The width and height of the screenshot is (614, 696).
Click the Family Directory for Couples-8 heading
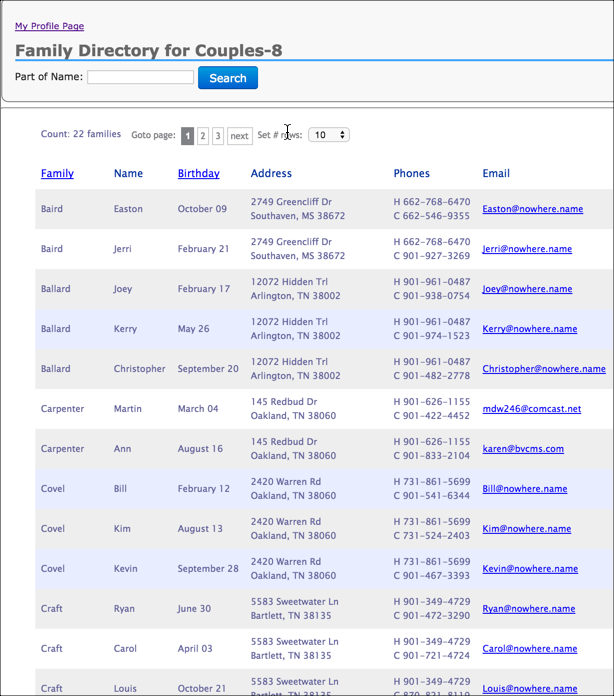[x=149, y=51]
